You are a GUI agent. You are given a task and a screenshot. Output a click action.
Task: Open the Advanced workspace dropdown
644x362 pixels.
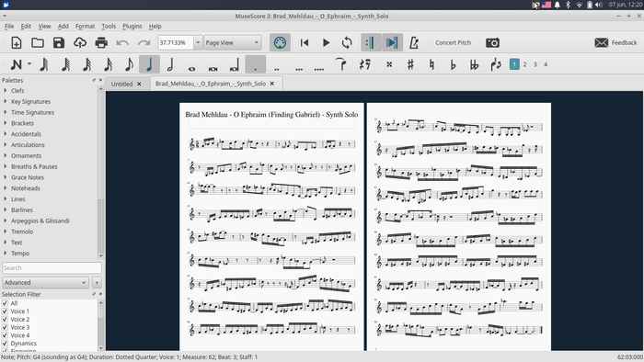pos(45,282)
